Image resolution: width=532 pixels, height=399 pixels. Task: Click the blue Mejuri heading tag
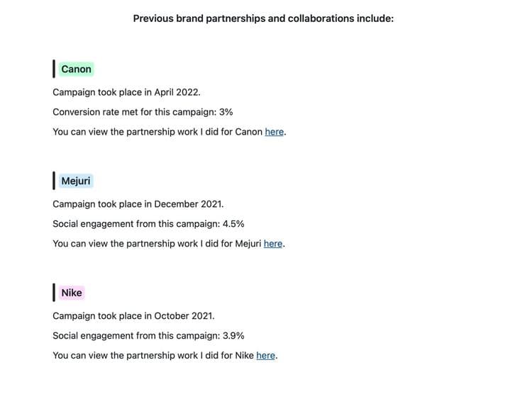[76, 181]
